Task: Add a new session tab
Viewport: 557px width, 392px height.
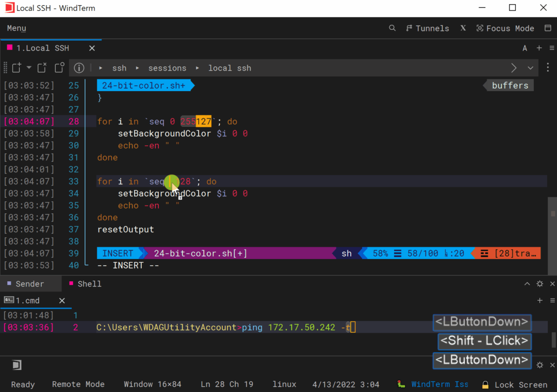Action: click(x=539, y=48)
